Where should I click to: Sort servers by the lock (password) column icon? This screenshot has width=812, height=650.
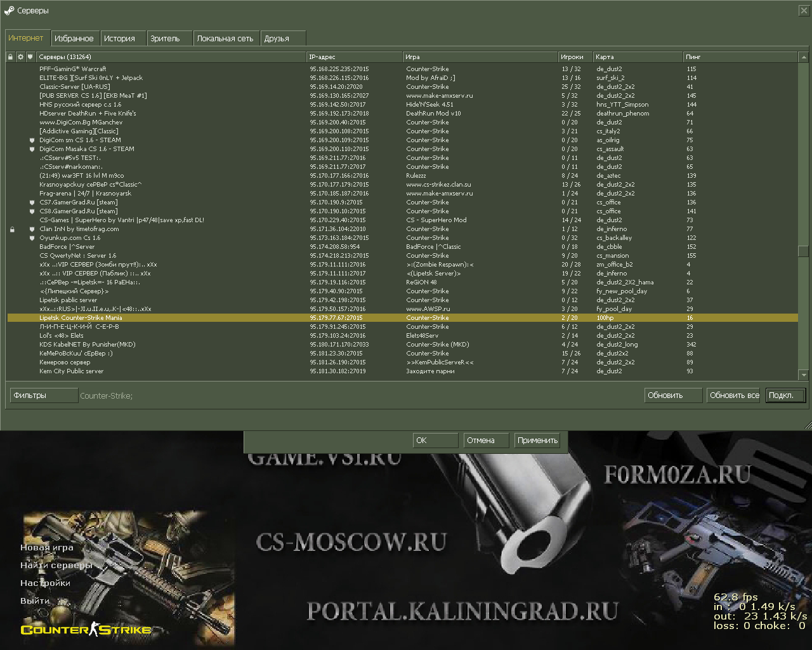[11, 56]
